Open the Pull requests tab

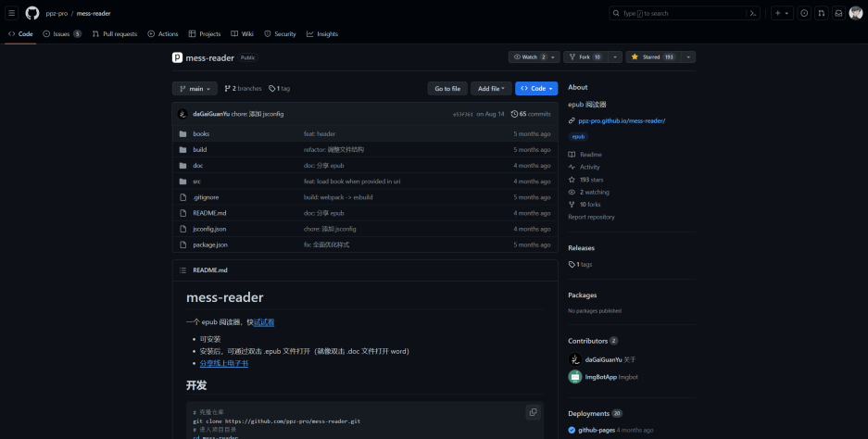pos(115,33)
